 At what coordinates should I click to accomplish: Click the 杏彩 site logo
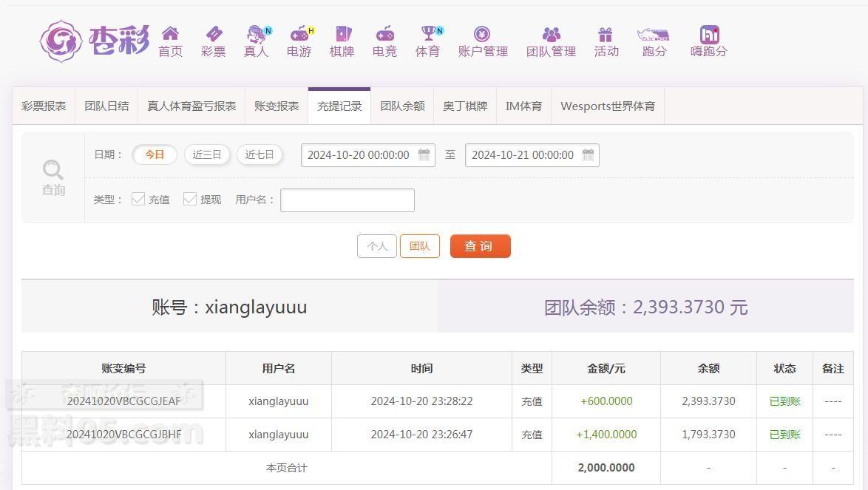tap(95, 41)
